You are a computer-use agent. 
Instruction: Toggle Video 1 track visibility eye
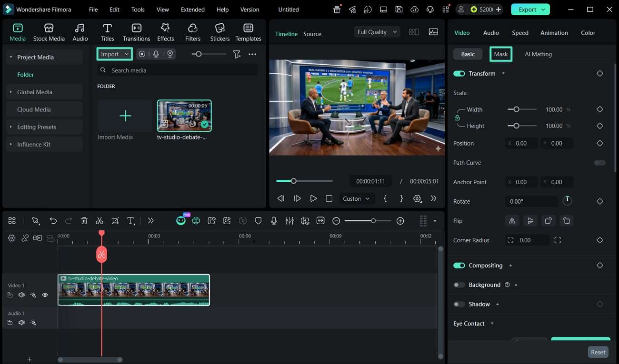45,295
